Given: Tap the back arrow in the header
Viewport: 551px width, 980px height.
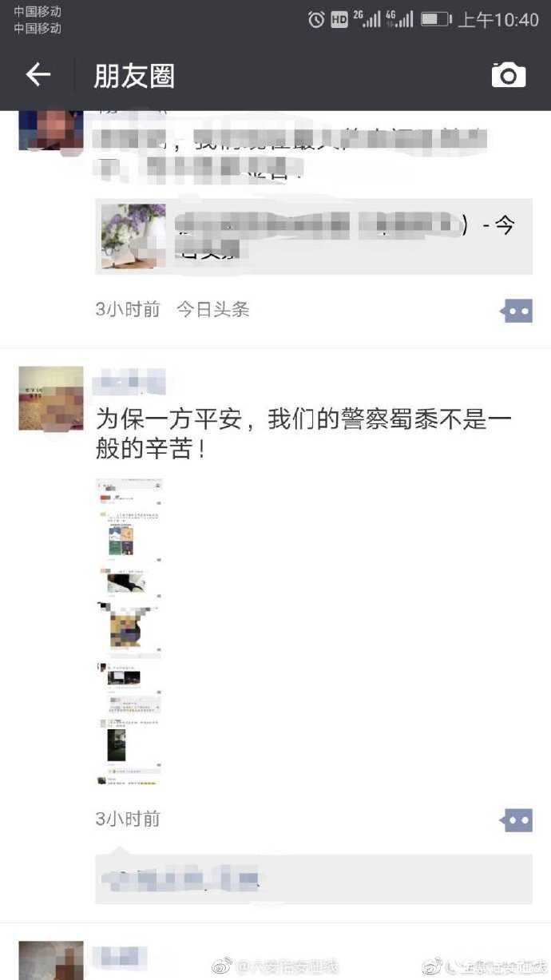Looking at the screenshot, I should tap(38, 75).
